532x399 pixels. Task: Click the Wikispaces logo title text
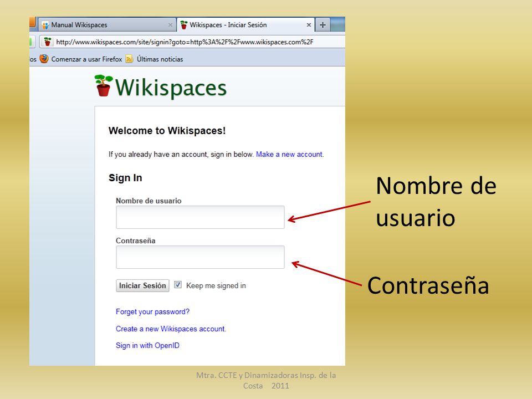(x=171, y=88)
